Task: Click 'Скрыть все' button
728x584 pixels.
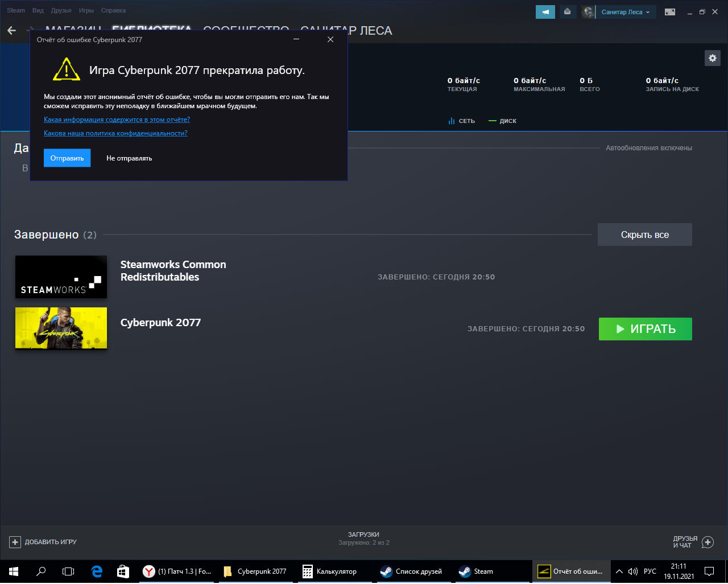Action: [645, 235]
